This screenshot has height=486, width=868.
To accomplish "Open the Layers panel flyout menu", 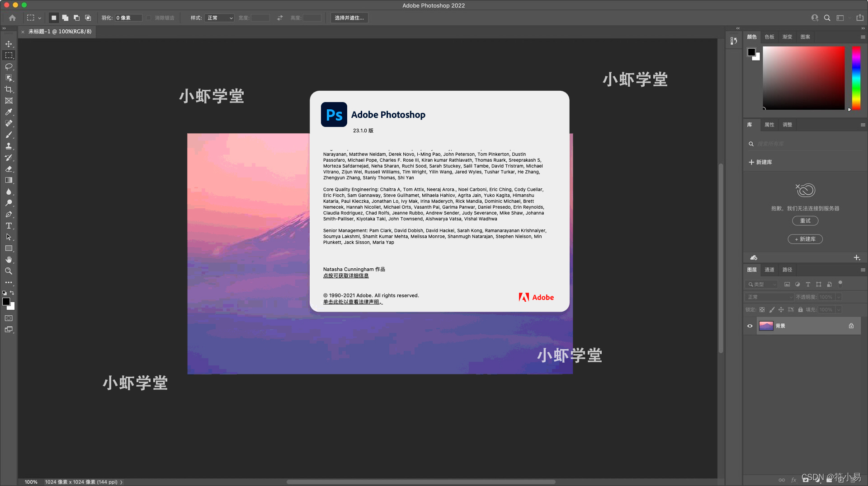I will click(x=863, y=270).
